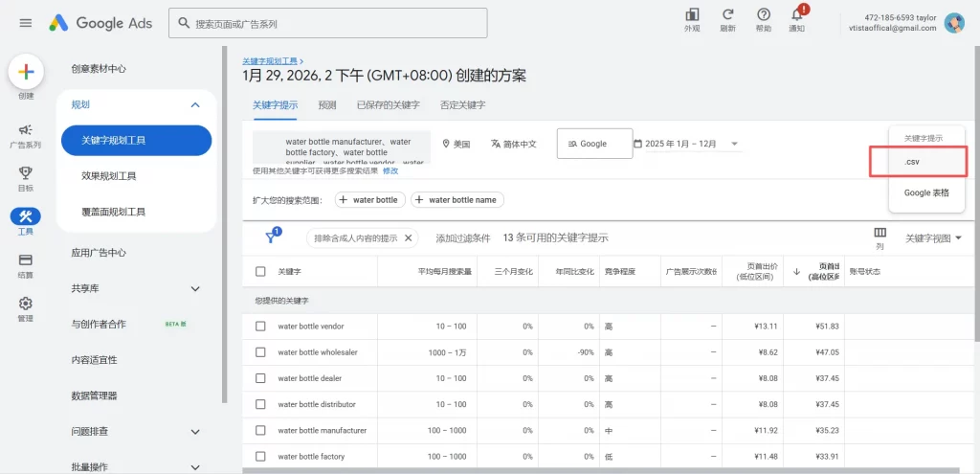
Task: Open the hamburger main menu
Action: pos(26,23)
